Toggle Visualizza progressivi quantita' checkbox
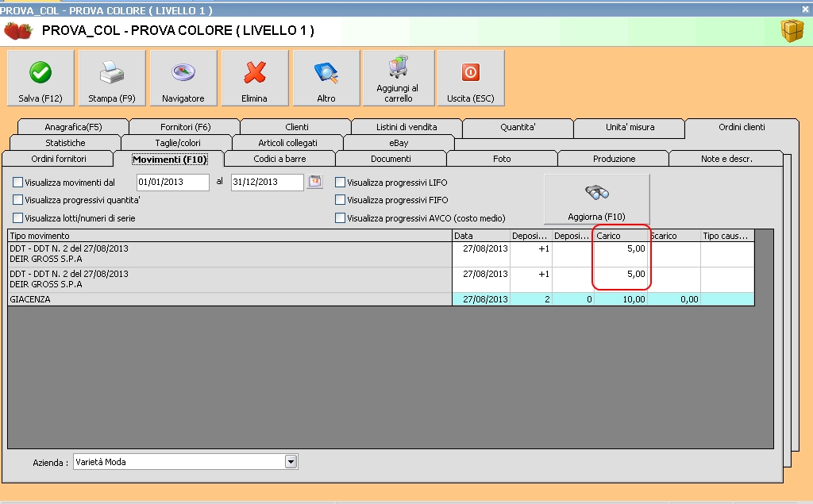This screenshot has height=504, width=813. coord(18,200)
